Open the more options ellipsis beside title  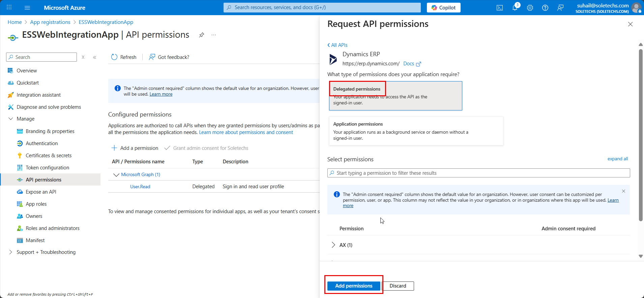point(214,35)
